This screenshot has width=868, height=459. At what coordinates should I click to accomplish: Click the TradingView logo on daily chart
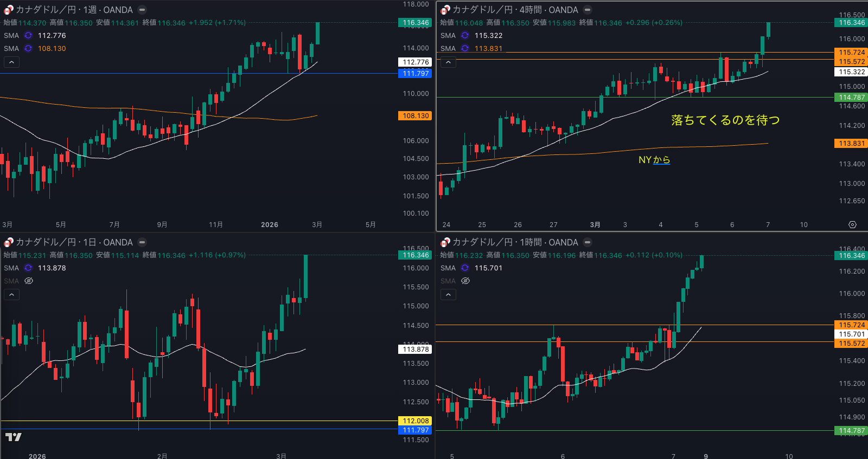tap(14, 437)
